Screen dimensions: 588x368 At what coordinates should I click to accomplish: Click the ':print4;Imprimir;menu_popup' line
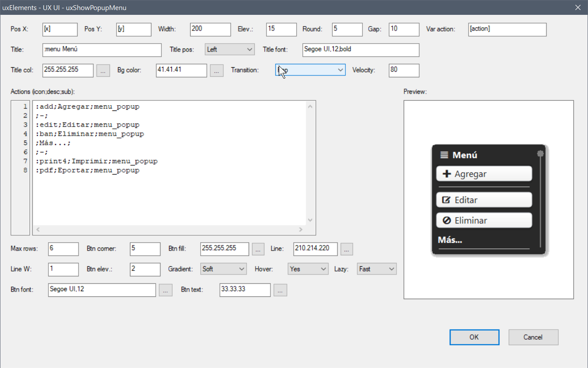pos(96,162)
